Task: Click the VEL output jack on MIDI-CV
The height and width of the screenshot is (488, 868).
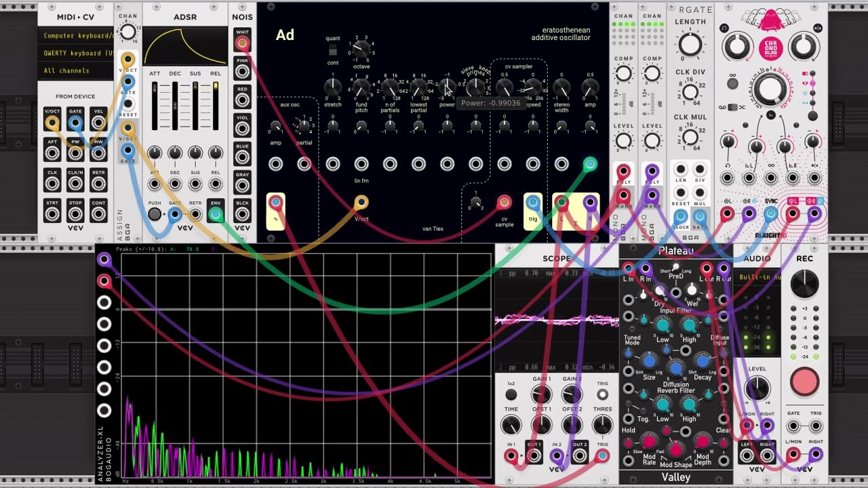Action: tap(98, 123)
